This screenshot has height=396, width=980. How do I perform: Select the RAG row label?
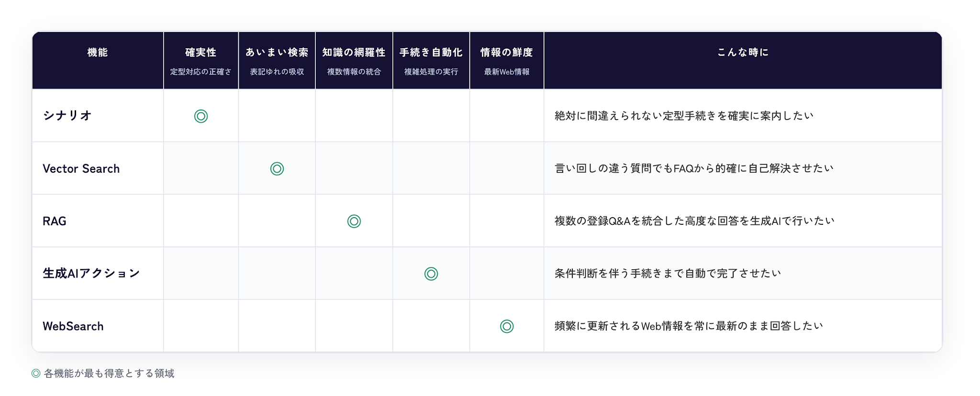pyautogui.click(x=55, y=221)
